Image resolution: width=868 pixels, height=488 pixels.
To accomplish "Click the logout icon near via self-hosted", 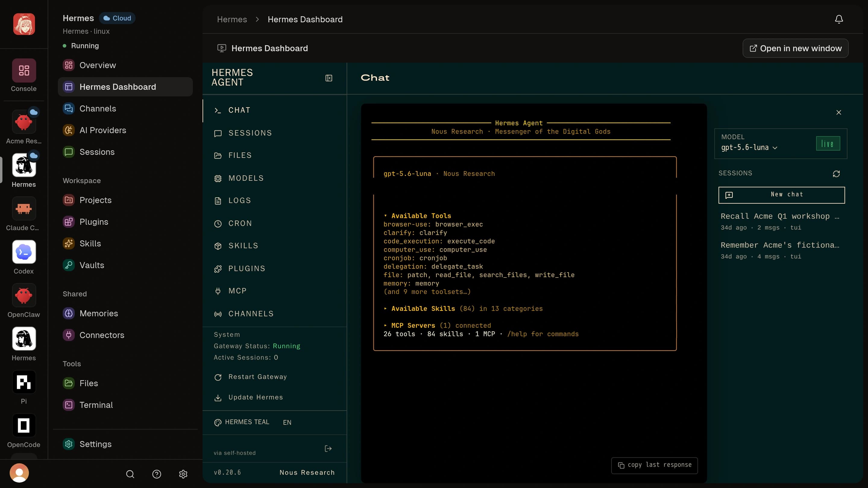I will [328, 449].
